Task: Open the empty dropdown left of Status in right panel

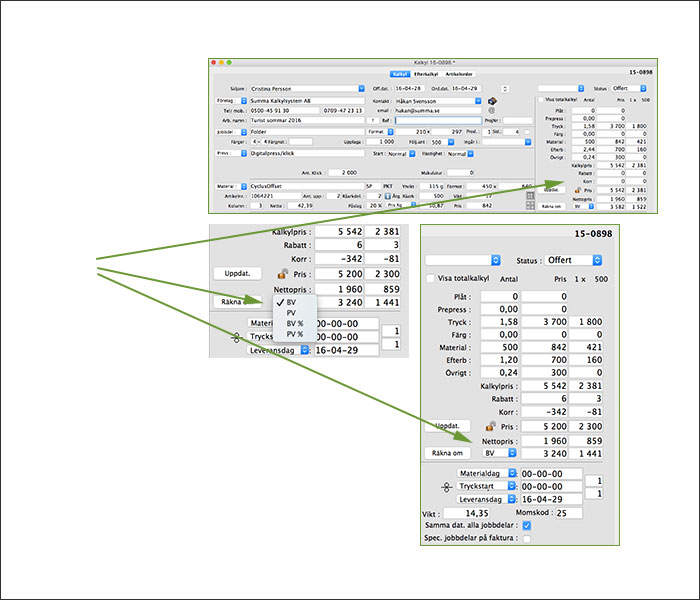Action: click(463, 260)
